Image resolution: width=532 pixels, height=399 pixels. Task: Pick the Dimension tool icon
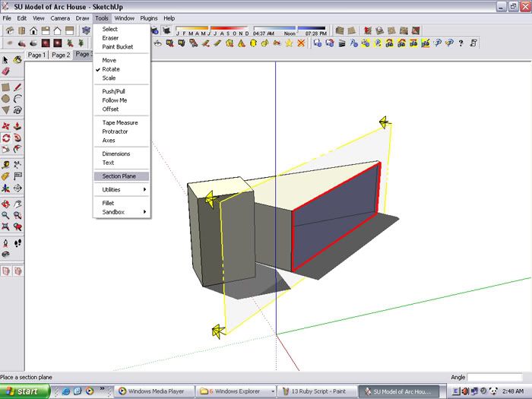[x=17, y=165]
